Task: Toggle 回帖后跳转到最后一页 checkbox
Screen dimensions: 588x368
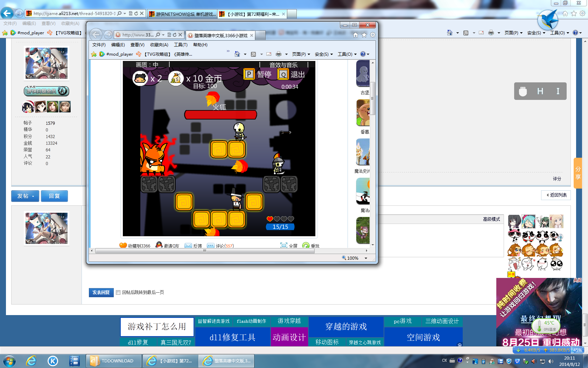Action: click(x=118, y=292)
